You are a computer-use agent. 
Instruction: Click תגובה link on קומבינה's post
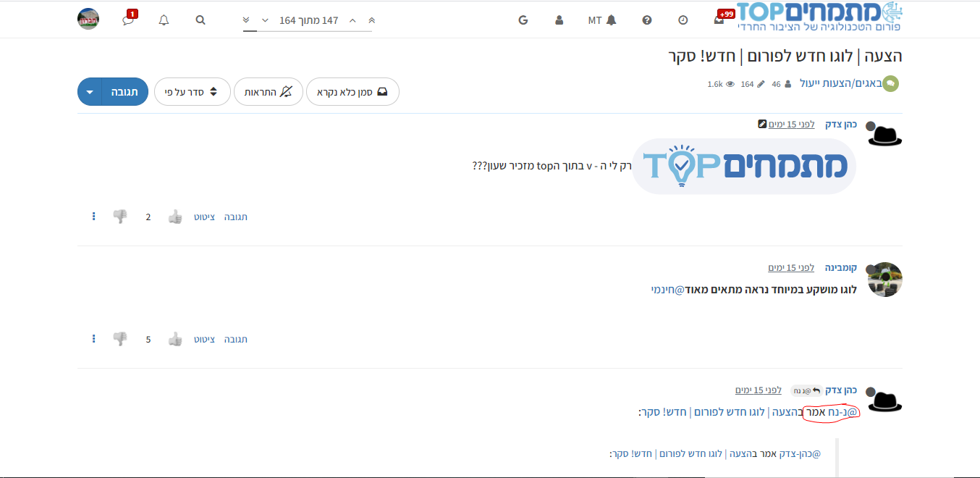(236, 339)
